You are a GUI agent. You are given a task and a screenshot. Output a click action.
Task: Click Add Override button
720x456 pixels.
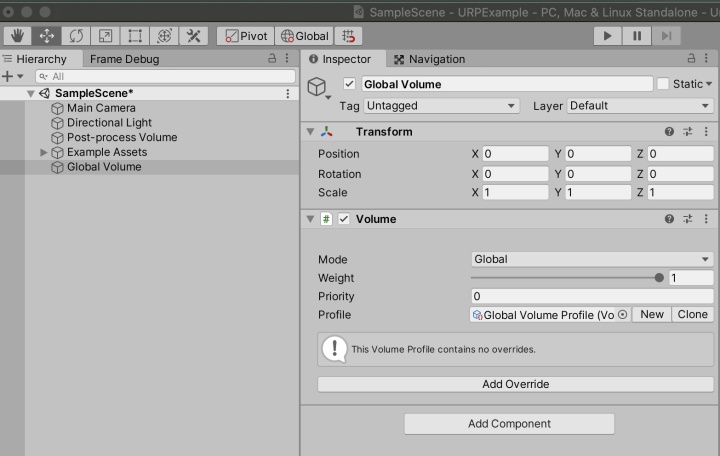pyautogui.click(x=515, y=384)
